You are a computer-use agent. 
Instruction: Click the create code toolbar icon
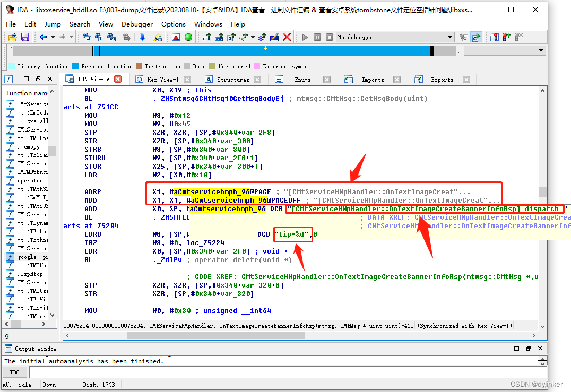(207, 37)
